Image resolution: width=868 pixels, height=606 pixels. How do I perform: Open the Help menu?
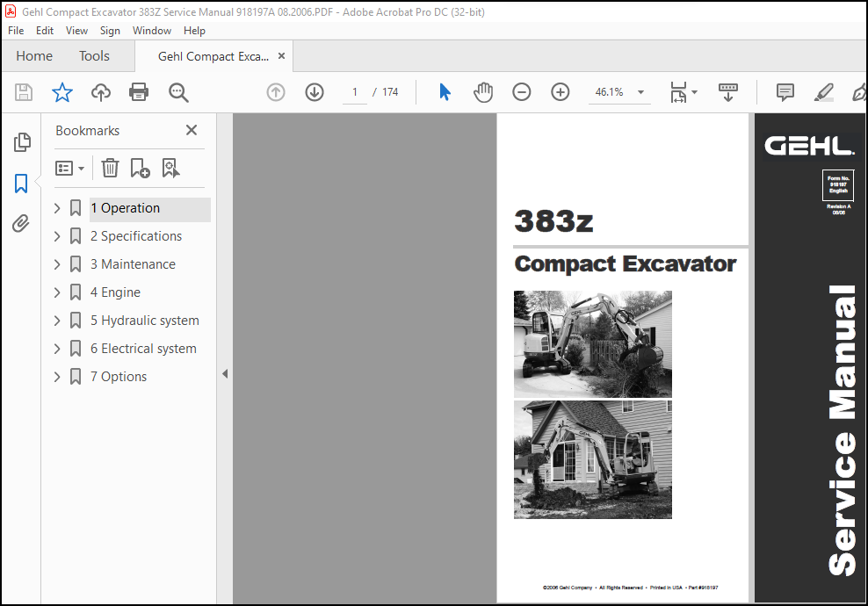194,31
